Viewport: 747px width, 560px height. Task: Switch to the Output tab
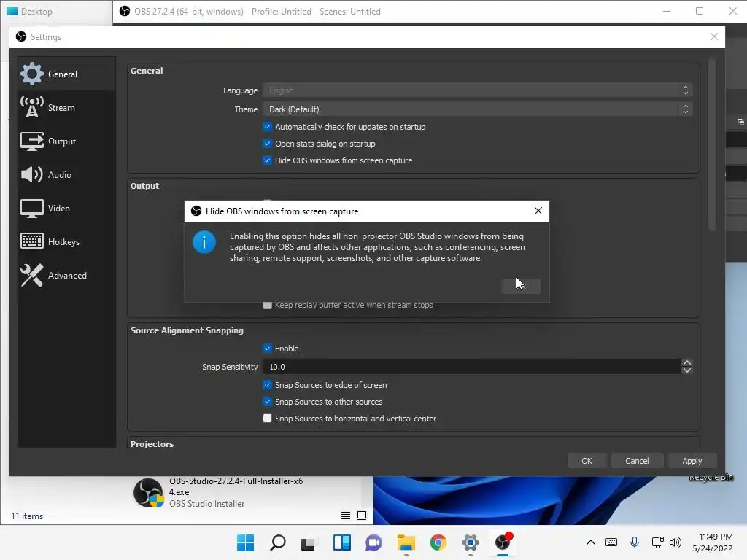(x=66, y=141)
